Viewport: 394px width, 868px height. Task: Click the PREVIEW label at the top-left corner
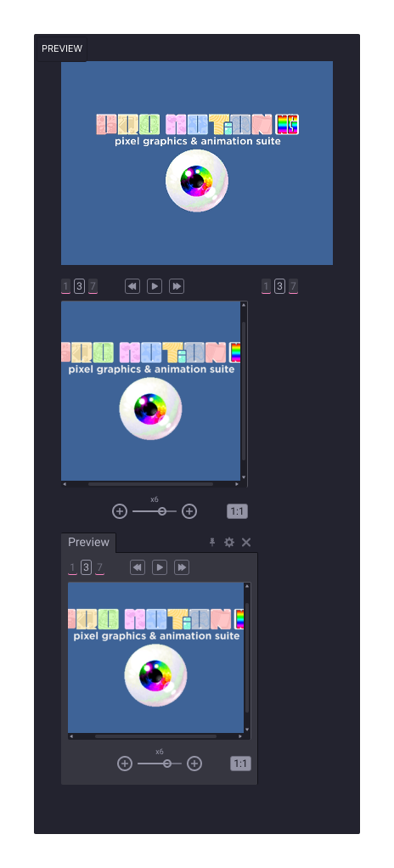(62, 48)
